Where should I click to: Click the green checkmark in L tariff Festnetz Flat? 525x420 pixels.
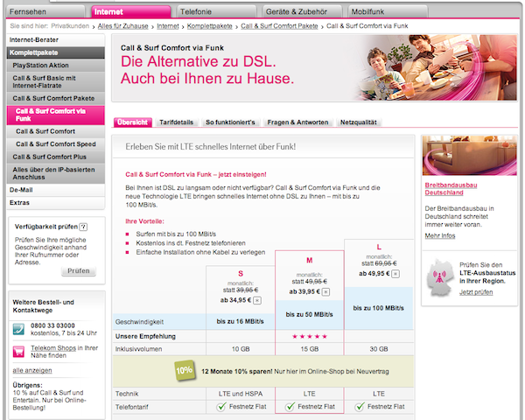[360, 407]
